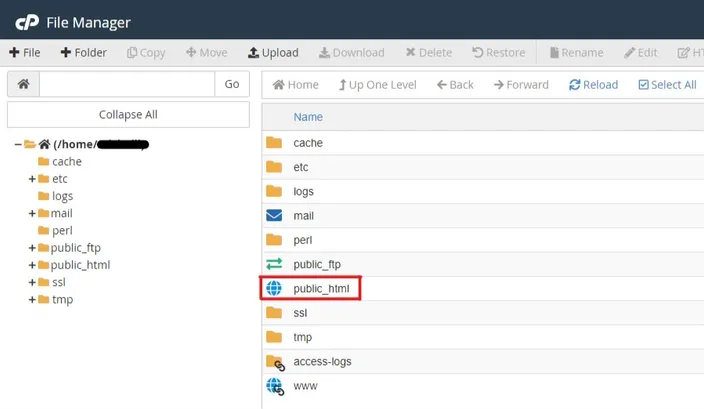
Task: Click Select All
Action: (x=667, y=85)
